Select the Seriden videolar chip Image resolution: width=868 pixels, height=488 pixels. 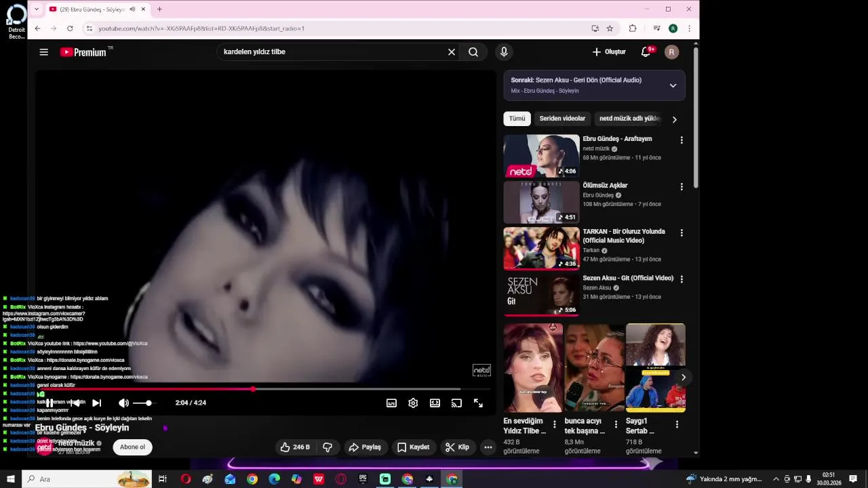click(x=562, y=119)
